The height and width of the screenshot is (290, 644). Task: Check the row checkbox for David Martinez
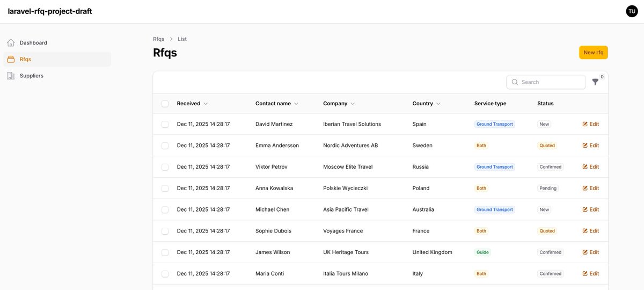pyautogui.click(x=165, y=124)
